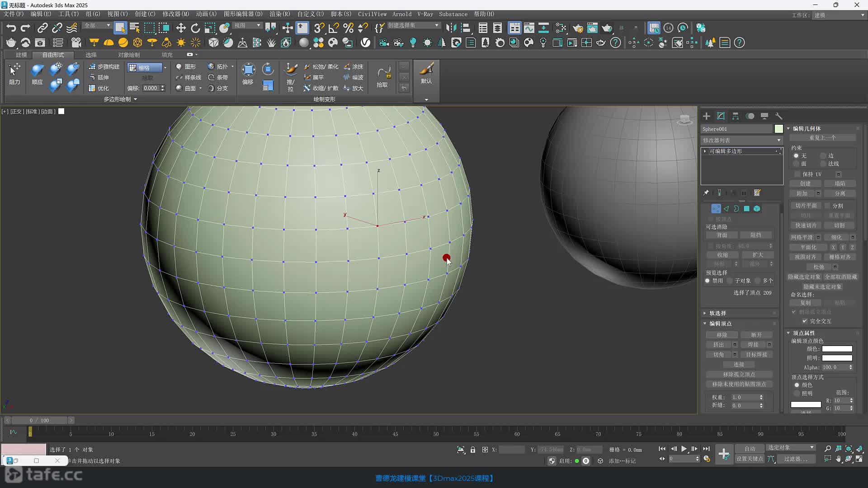This screenshot has height=488, width=868.
Task: Select 子对象 preview selection radio
Action: [730, 281]
